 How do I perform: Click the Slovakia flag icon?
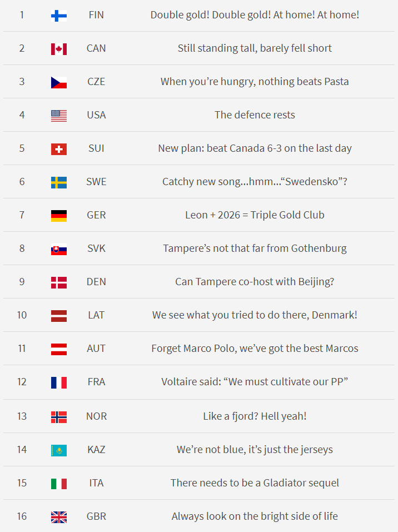[x=59, y=250]
